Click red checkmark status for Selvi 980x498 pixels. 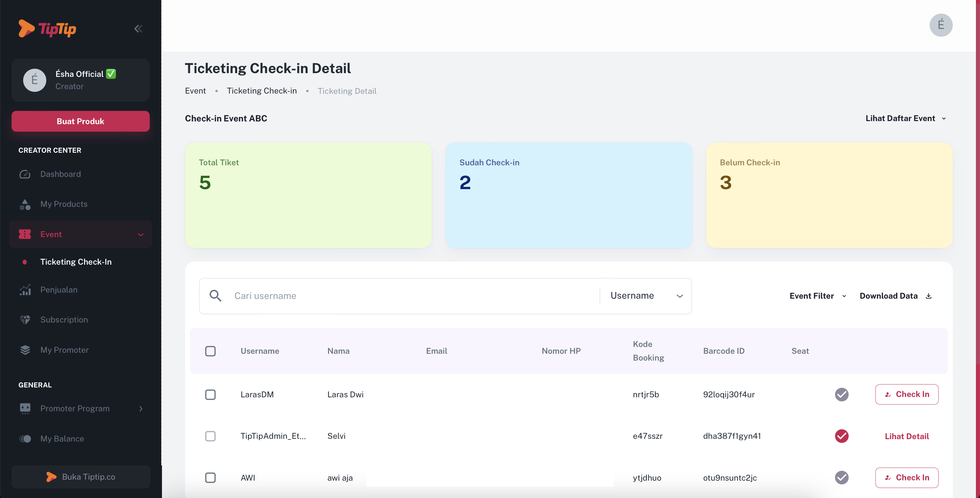[x=842, y=436]
